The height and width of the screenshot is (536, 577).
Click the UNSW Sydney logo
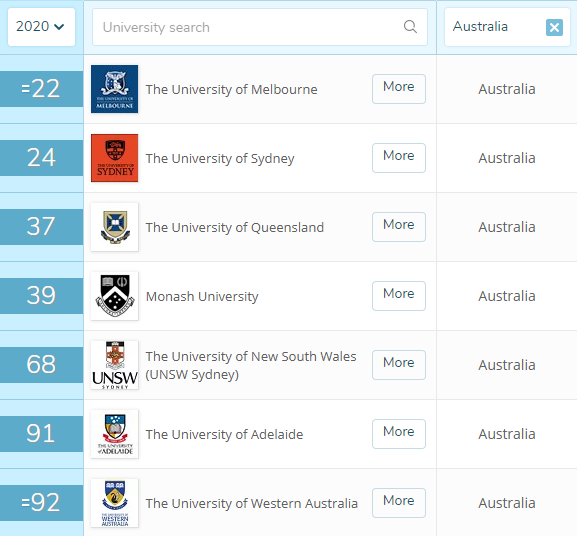click(x=114, y=365)
